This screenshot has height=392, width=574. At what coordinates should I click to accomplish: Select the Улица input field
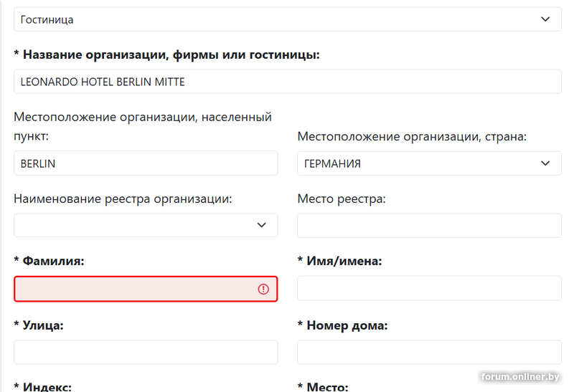pyautogui.click(x=146, y=352)
